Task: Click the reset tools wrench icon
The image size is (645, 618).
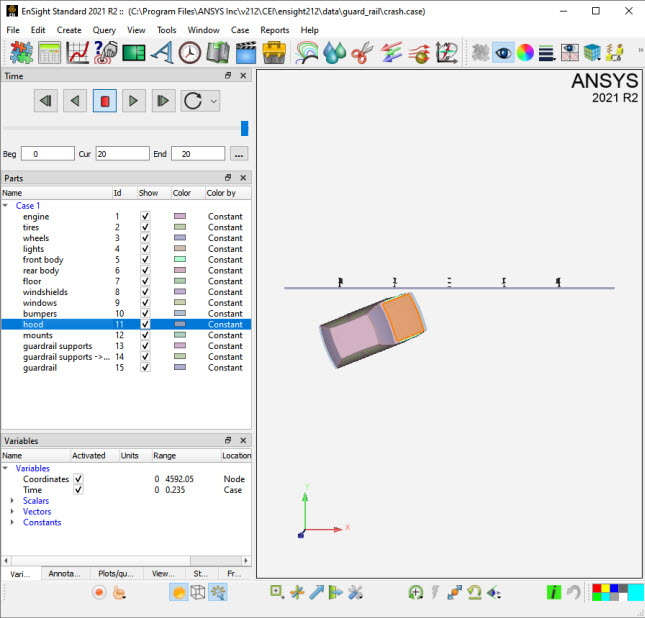Action: point(355,592)
